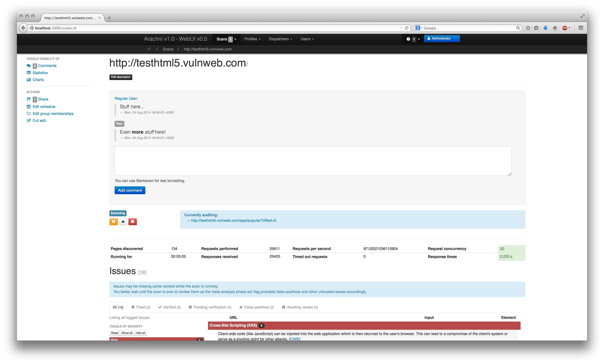
Task: Click the Arachni v1.0 - WebUI brand link
Action: click(x=175, y=39)
